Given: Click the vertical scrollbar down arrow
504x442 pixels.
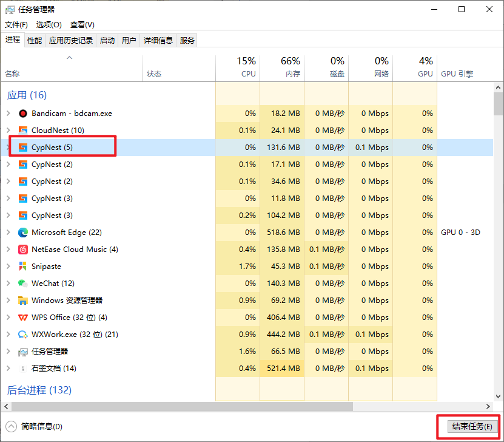Looking at the screenshot, I should coord(498,396).
